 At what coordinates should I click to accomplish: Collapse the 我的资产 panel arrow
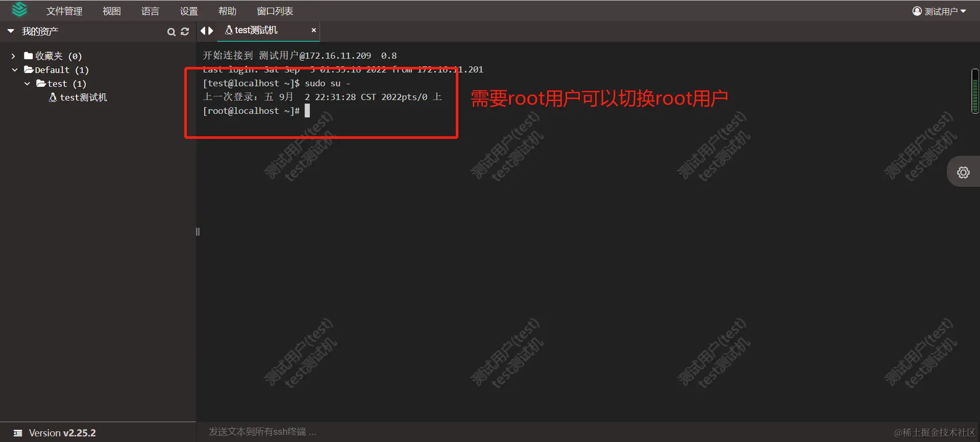click(11, 31)
